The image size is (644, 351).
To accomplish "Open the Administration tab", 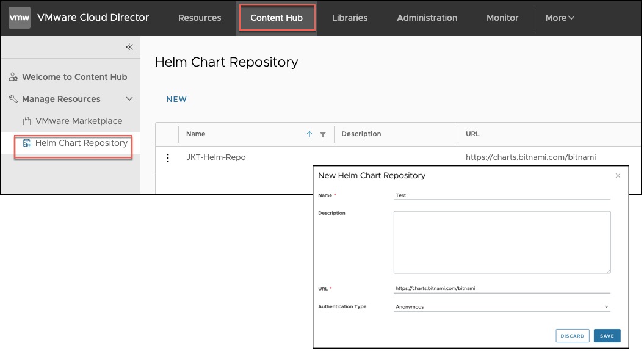I will click(427, 18).
